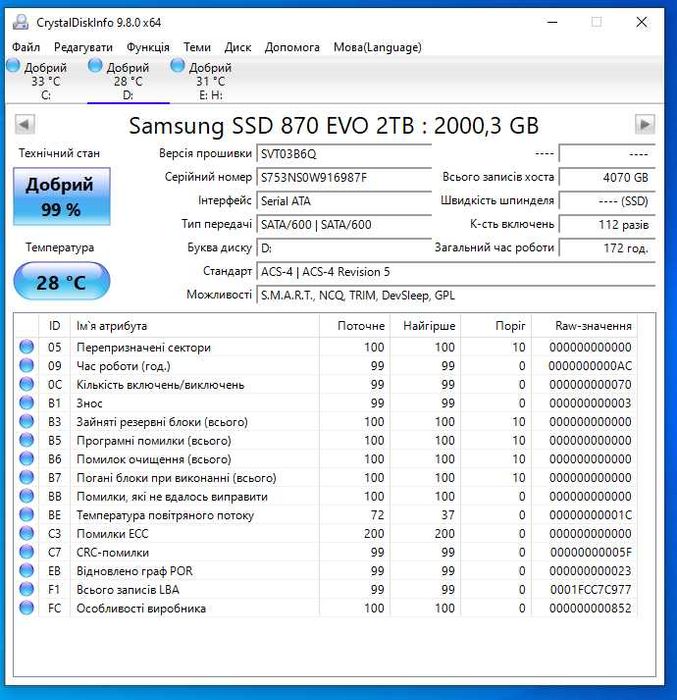Select the Температура повітряного потоку name
The width and height of the screenshot is (677, 700).
165,515
